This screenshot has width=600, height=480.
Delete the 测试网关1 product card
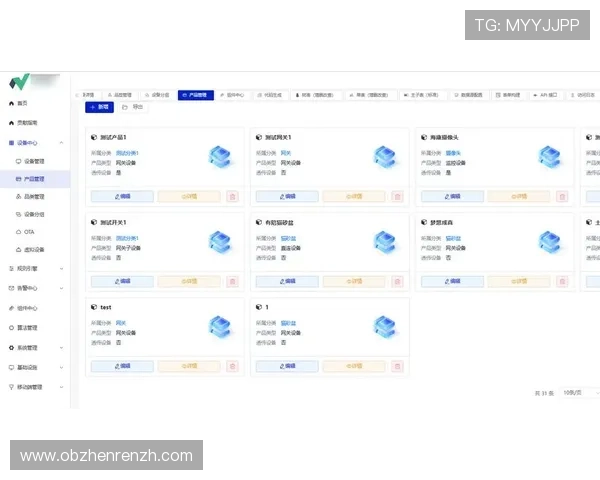pyautogui.click(x=397, y=196)
